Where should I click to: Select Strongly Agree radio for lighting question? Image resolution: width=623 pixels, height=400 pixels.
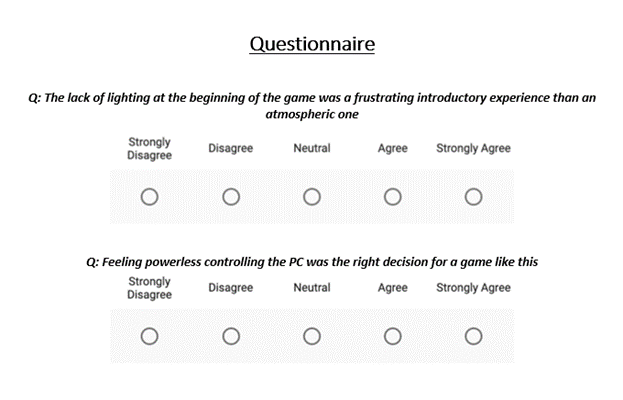[x=473, y=196]
